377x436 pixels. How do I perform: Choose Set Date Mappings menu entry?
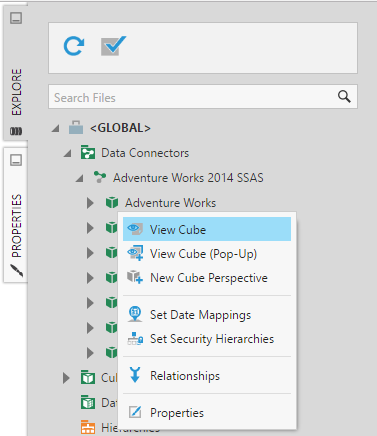207,315
